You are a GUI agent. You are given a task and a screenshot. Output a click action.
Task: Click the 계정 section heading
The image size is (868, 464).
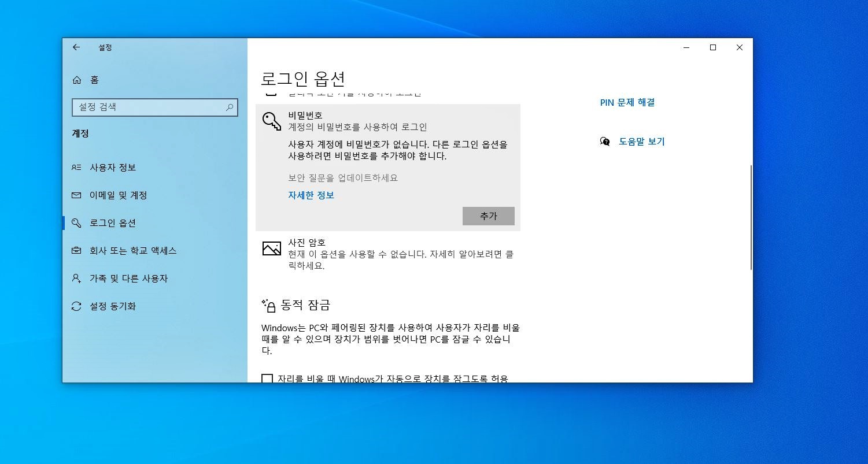[x=80, y=133]
